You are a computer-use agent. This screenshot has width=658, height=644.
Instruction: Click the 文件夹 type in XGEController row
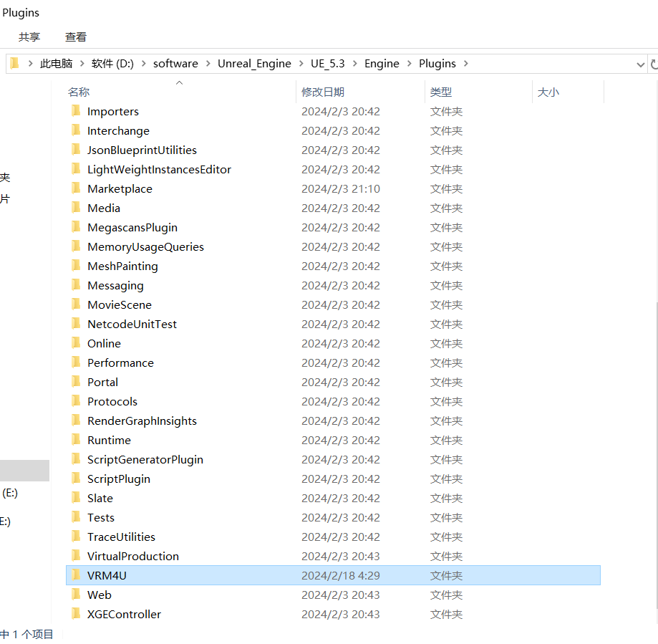[x=446, y=614]
